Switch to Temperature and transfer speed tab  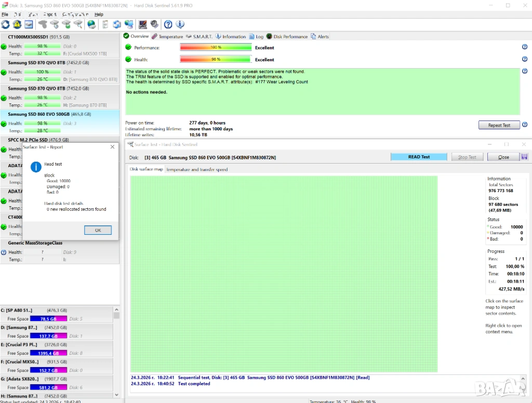click(197, 169)
